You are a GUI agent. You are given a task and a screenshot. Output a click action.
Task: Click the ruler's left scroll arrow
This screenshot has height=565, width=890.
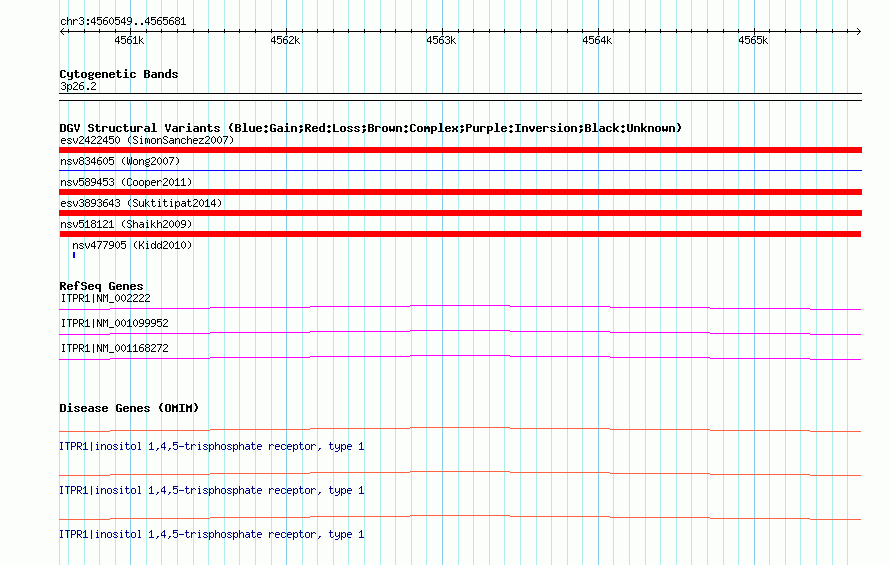[x=62, y=31]
